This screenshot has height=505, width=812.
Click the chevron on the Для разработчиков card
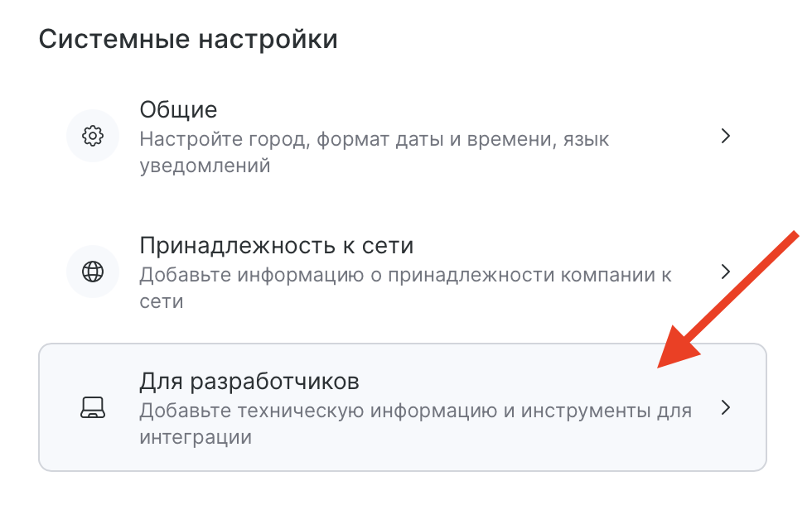click(x=725, y=407)
